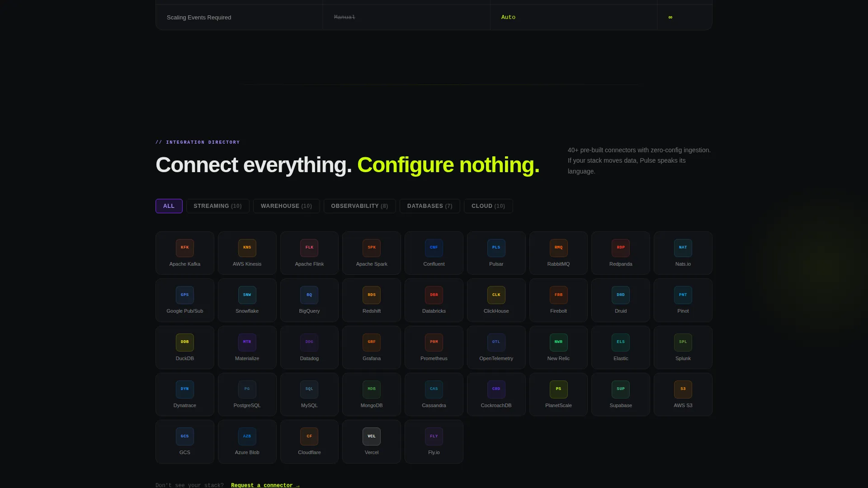Click the OTL OpenTelemetry icon
The width and height of the screenshot is (868, 488).
(496, 342)
